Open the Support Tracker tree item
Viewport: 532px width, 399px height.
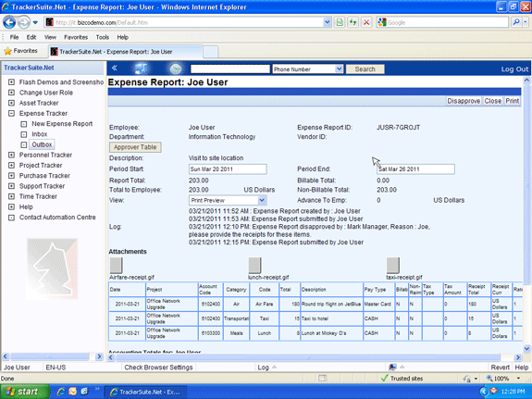pyautogui.click(x=42, y=186)
